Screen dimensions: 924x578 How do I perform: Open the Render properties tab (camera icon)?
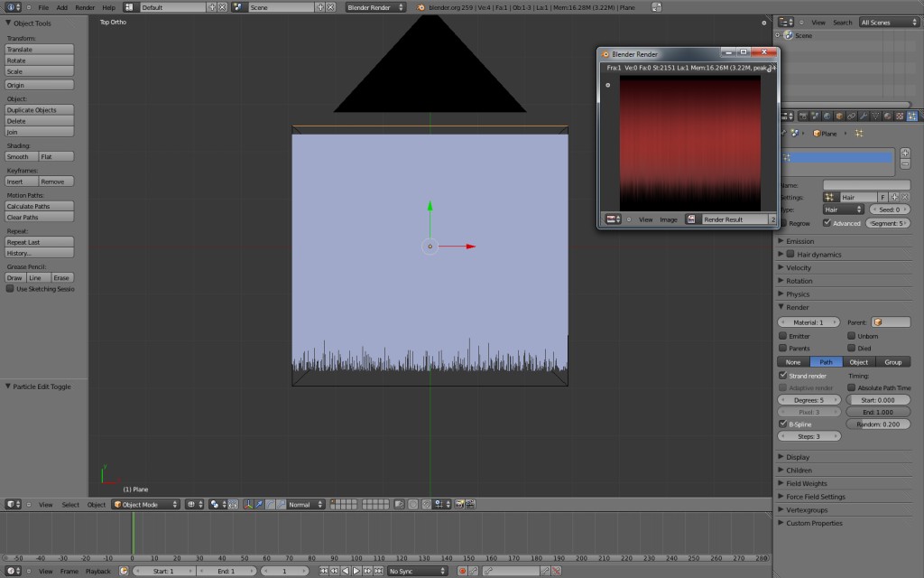pos(803,116)
